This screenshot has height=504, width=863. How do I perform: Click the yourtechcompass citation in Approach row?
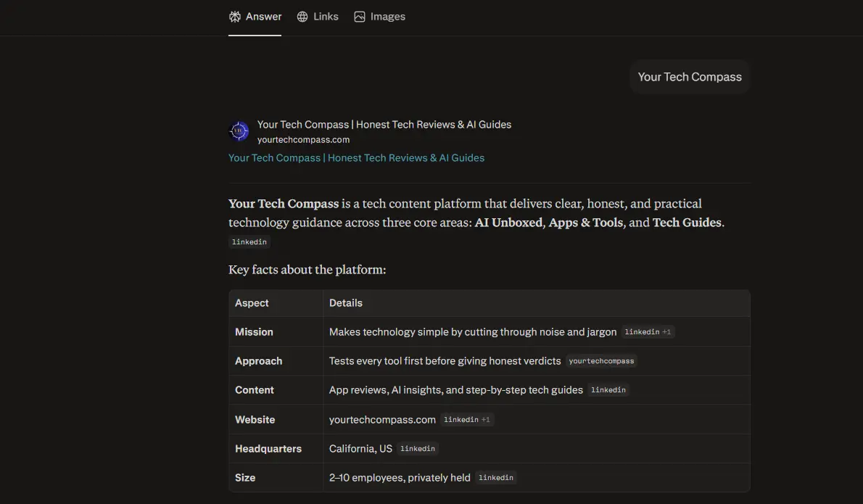tap(601, 361)
